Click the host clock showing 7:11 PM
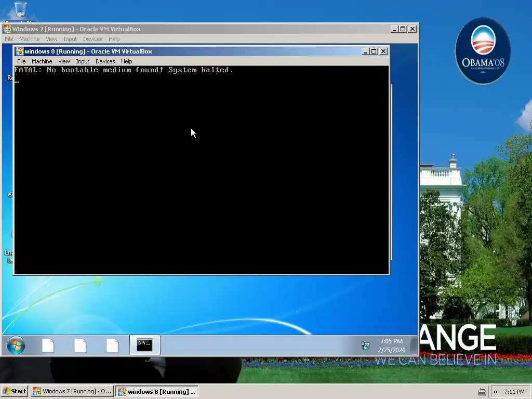The height and width of the screenshot is (399, 532). pos(514,392)
